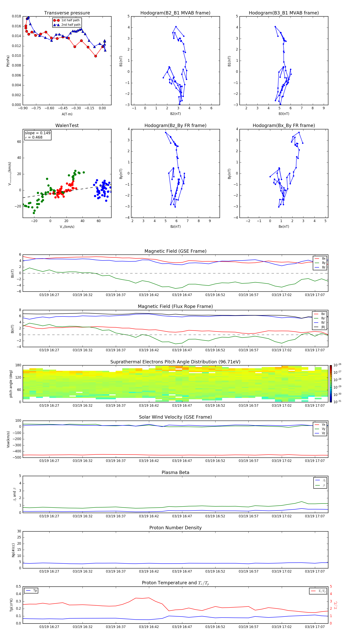The image size is (351, 644).
Task: Select the β entry in Plasma Beta legend
Action: (320, 485)
